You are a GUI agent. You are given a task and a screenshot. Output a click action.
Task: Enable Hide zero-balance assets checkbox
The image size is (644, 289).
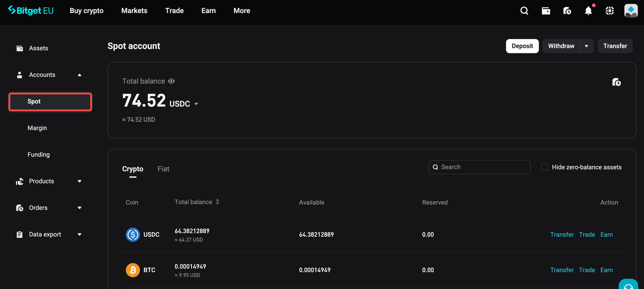point(544,167)
